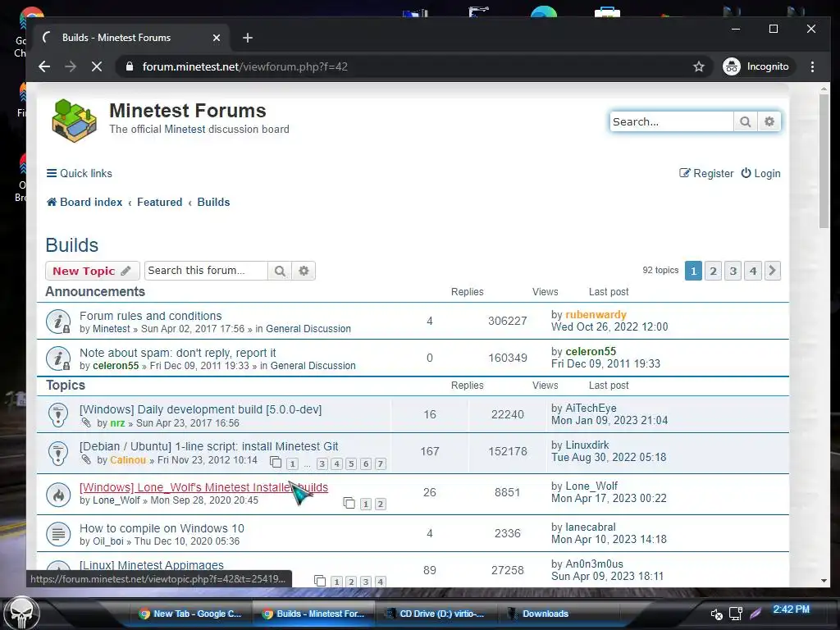Open Lone_Wolf's Minetest Installer builds topic

click(x=203, y=487)
